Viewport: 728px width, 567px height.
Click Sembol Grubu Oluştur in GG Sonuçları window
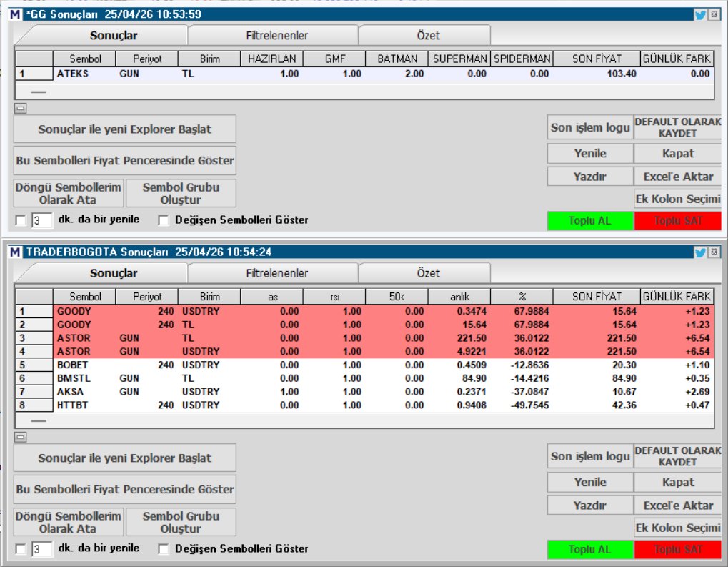pos(181,193)
